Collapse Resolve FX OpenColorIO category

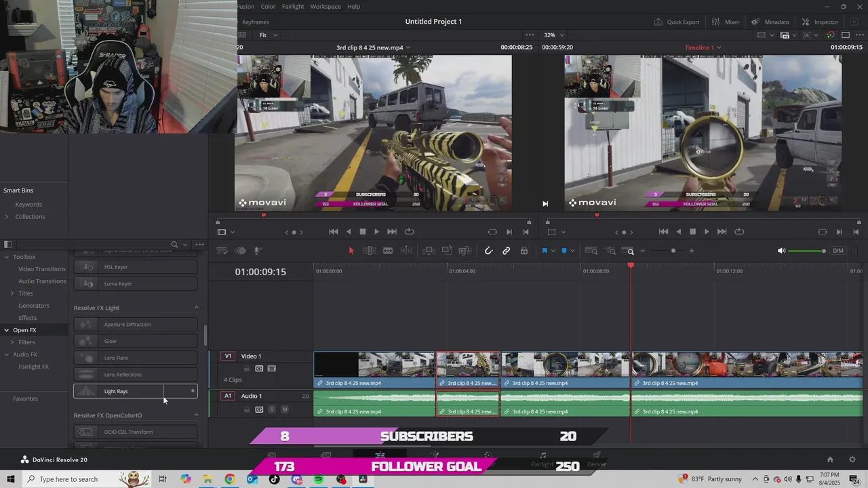tap(197, 415)
